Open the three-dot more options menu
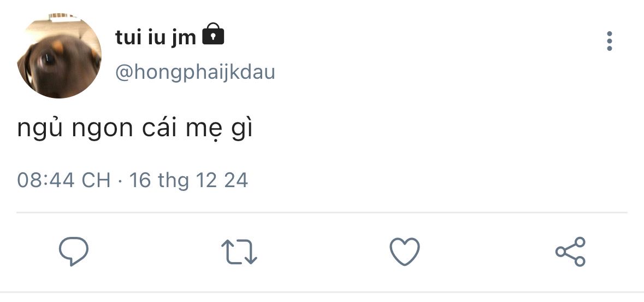Image resolution: width=644 pixels, height=302 pixels. pyautogui.click(x=610, y=42)
